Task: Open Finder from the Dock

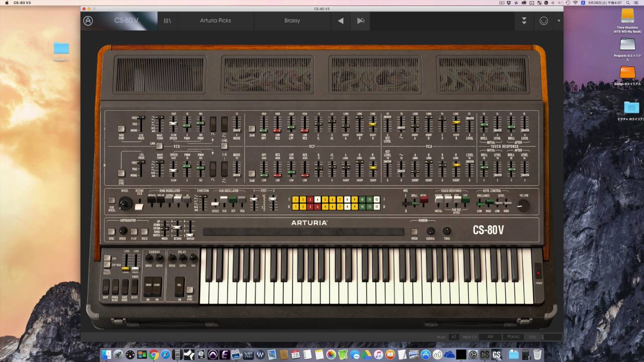Action: click(x=107, y=354)
